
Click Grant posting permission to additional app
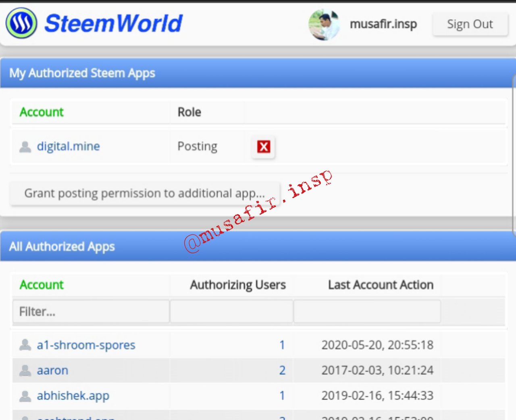click(145, 193)
